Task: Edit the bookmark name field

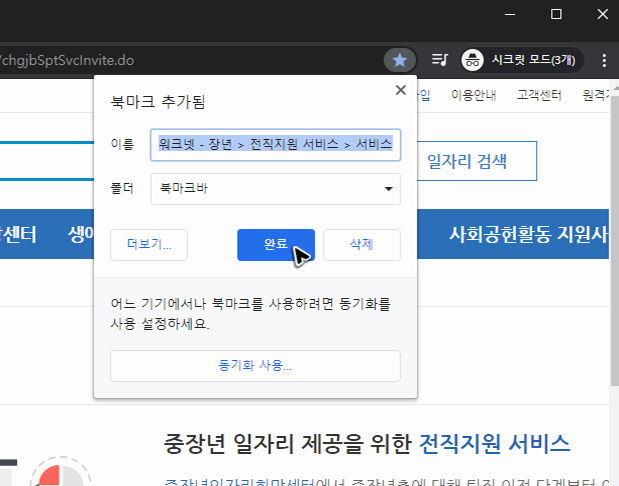Action: [276, 144]
